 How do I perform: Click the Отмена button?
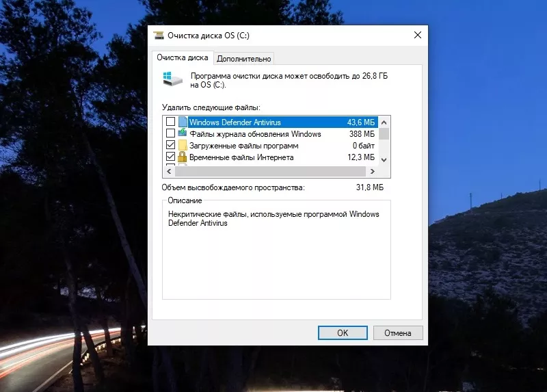point(398,333)
